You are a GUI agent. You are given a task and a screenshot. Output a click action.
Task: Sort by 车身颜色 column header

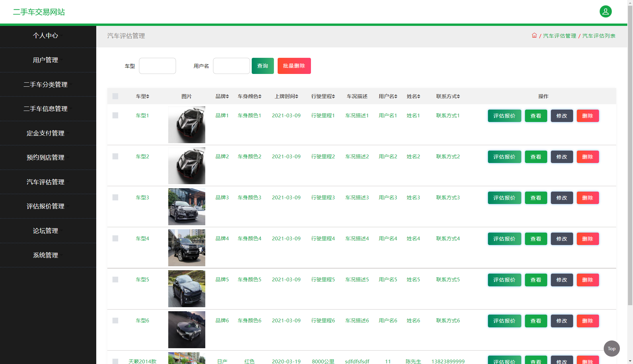pyautogui.click(x=249, y=96)
